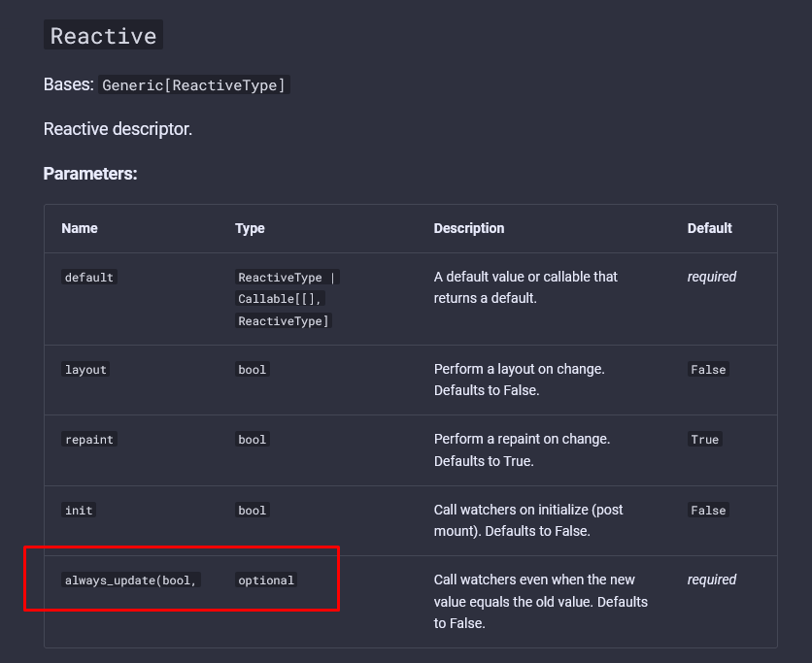Click the repaint parameter name
The image size is (812, 663).
[88, 439]
